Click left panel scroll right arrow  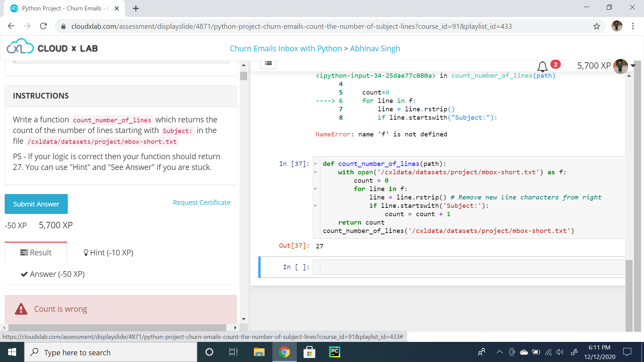pyautogui.click(x=235, y=327)
